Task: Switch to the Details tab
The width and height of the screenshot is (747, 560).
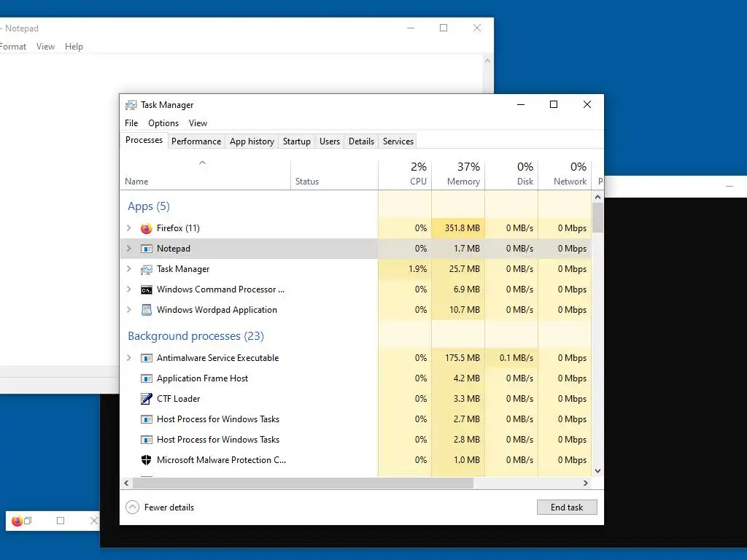Action: 361,141
